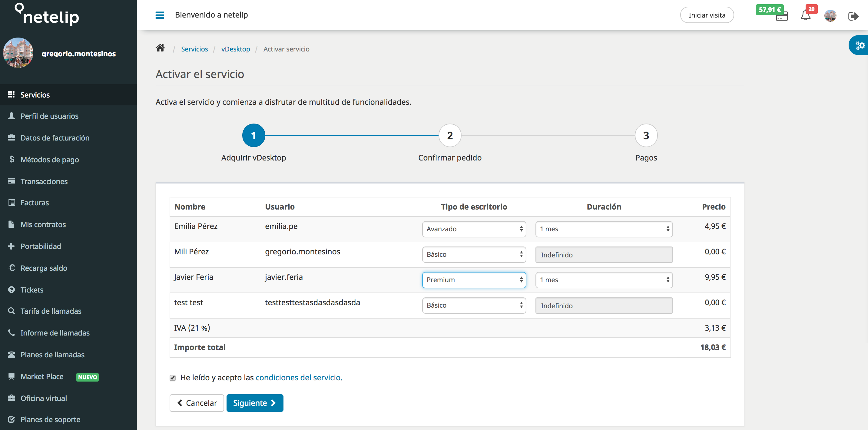The image size is (868, 430).
Task: Click the netelip logo in the sidebar
Action: click(x=47, y=14)
